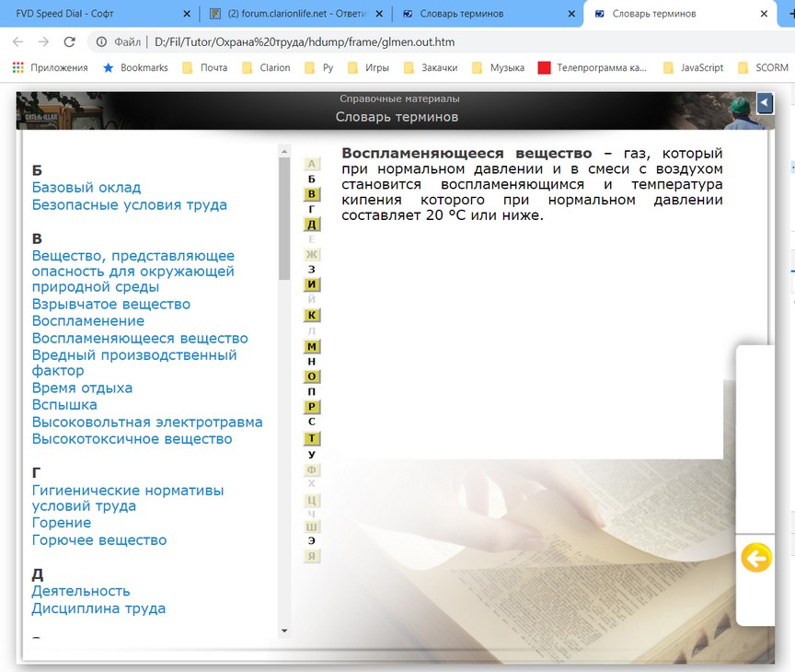Show definition of Высокотоксичное вещество
This screenshot has width=795, height=672.
pos(132,439)
